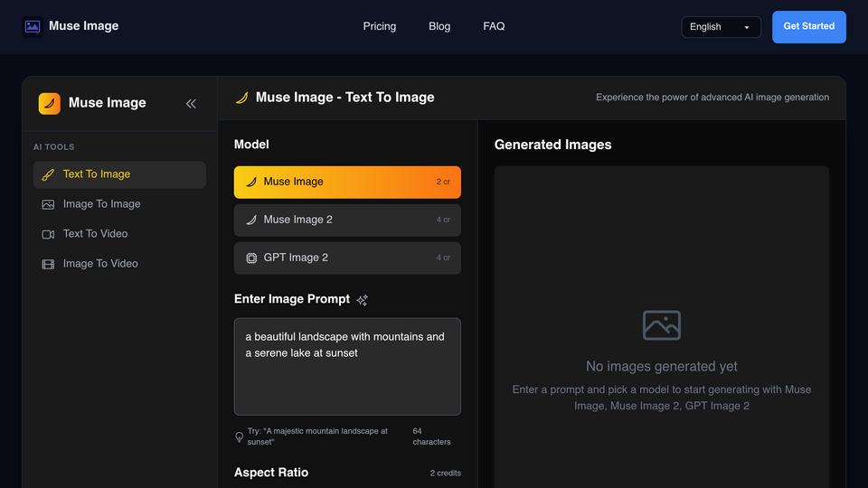Open the English language dropdown
Screen dimensions: 868x488
(x=721, y=27)
